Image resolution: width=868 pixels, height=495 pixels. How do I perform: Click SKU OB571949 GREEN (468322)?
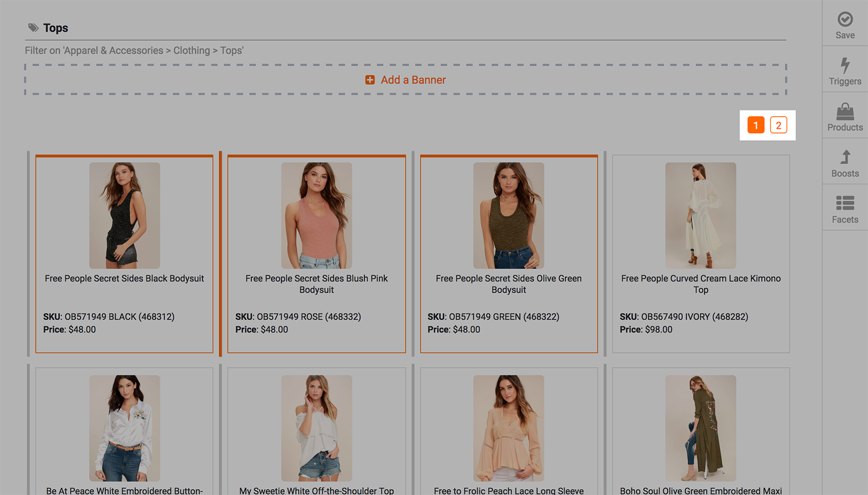click(x=494, y=316)
